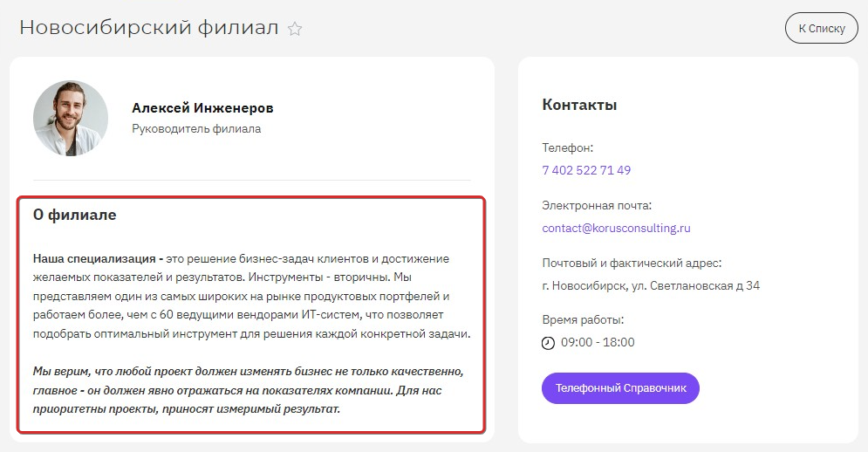This screenshot has width=868, height=452.
Task: Click the О филиале heading
Action: [x=75, y=215]
